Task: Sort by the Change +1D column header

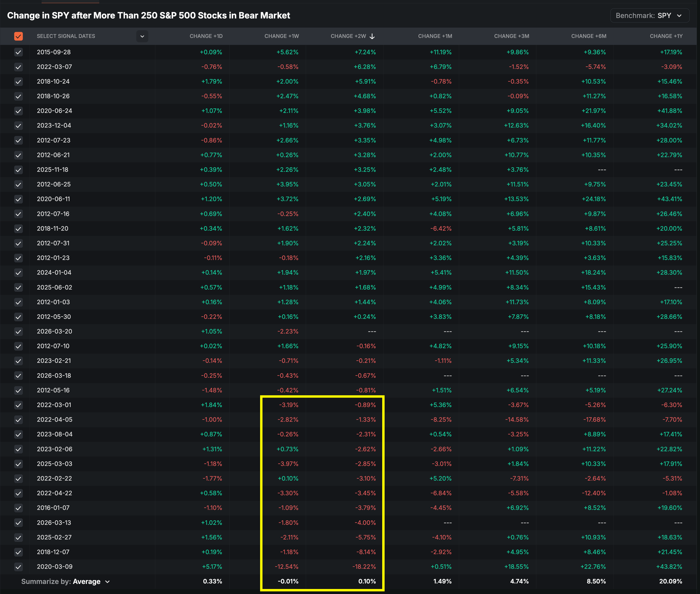Action: click(x=206, y=36)
